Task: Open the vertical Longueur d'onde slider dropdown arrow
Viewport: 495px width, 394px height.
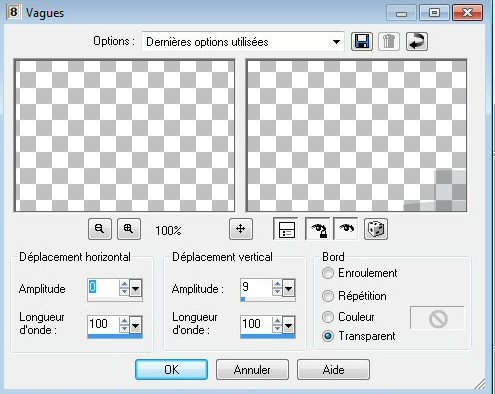Action: tap(288, 325)
